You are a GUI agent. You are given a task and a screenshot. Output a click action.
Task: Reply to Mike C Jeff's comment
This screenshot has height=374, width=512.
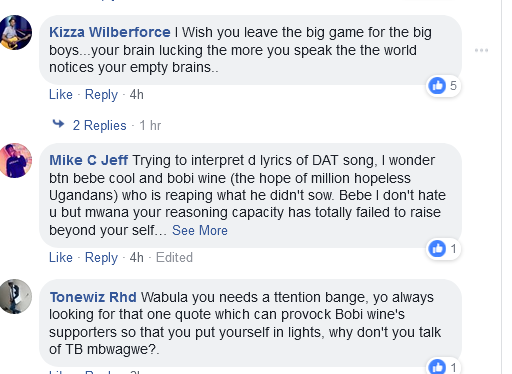(101, 258)
